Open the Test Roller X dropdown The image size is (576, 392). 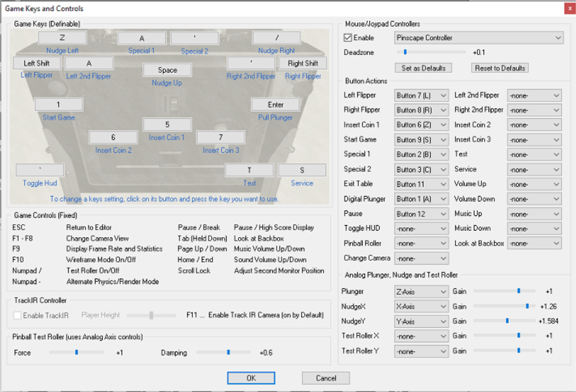(x=422, y=336)
